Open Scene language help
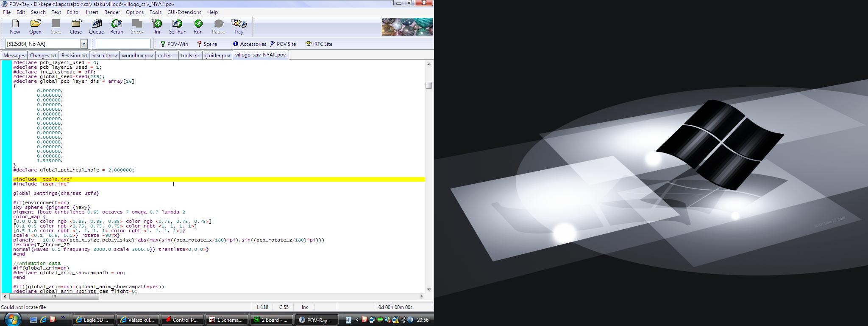Viewport: 868px width, 326px height. point(207,44)
